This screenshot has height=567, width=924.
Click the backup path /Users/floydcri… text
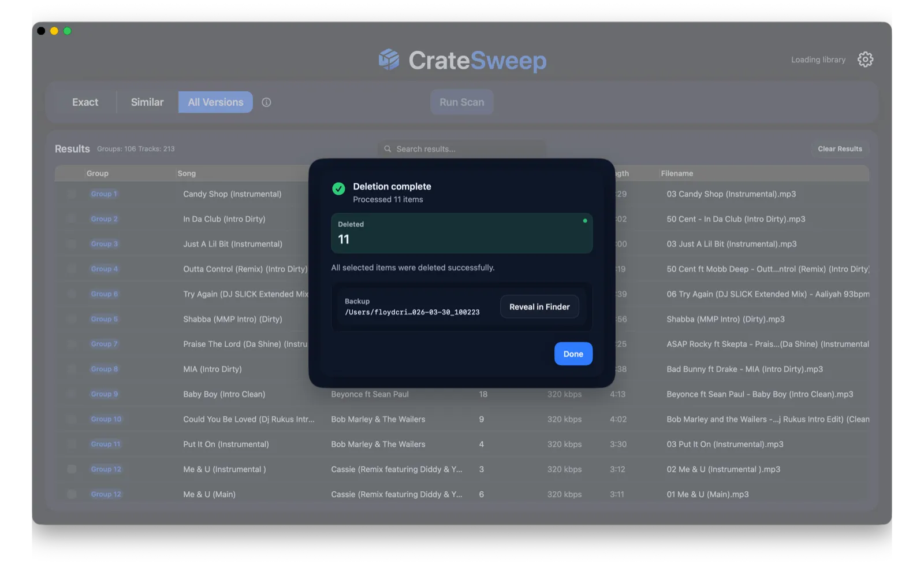click(412, 312)
